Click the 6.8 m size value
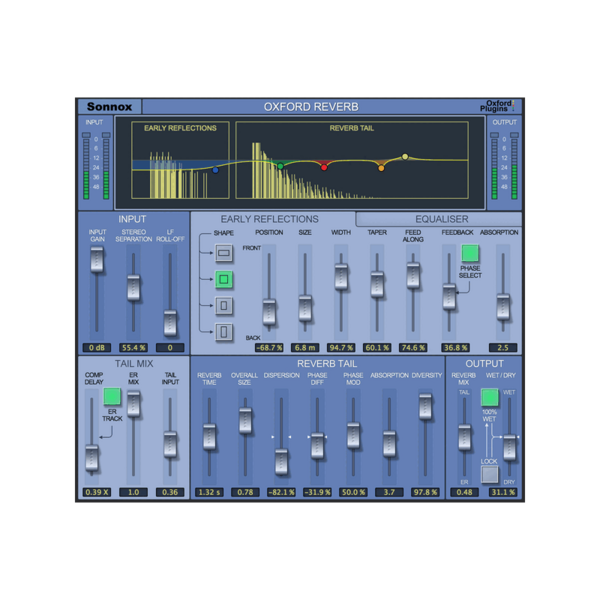 305,347
